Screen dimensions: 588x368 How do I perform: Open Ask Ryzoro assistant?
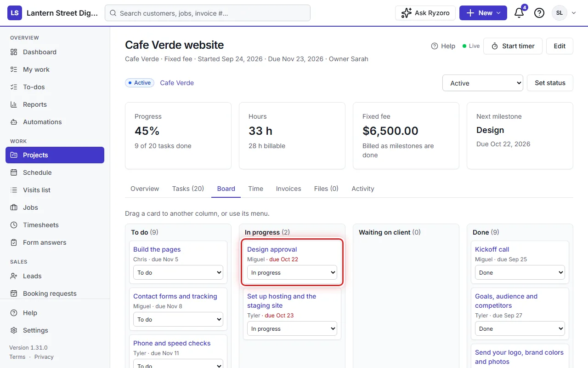[425, 13]
